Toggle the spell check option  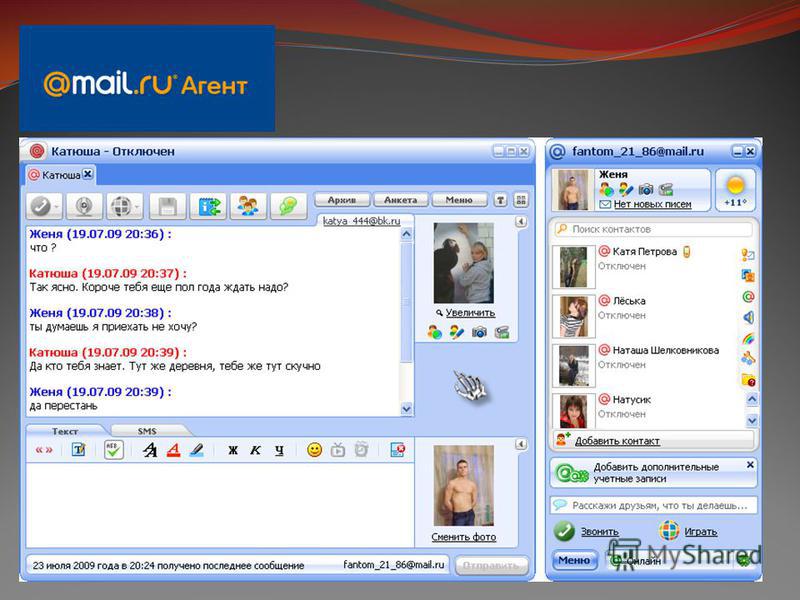pos(113,449)
